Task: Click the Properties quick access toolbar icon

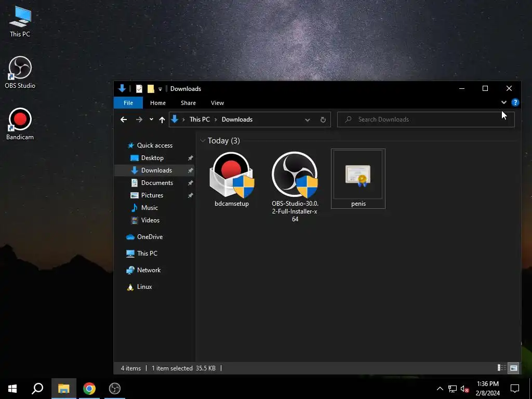Action: click(139, 89)
